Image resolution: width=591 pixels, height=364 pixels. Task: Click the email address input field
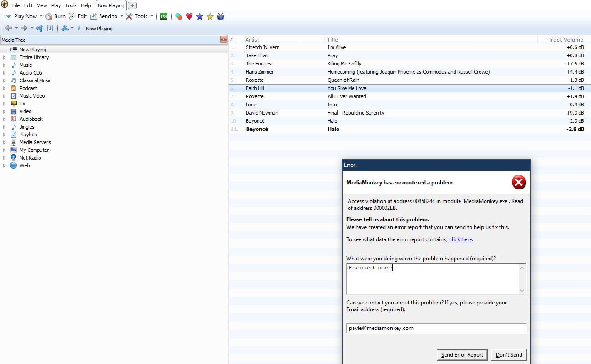click(436, 328)
